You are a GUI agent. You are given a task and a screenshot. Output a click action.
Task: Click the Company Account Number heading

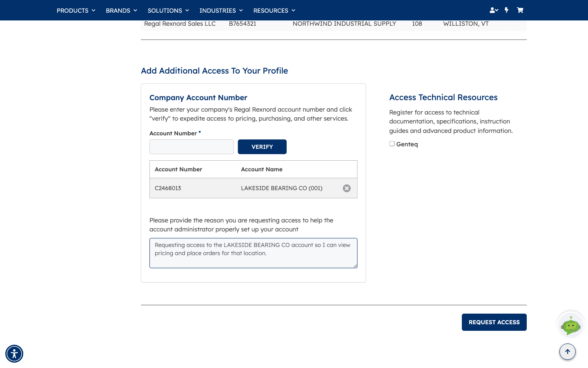tap(198, 98)
